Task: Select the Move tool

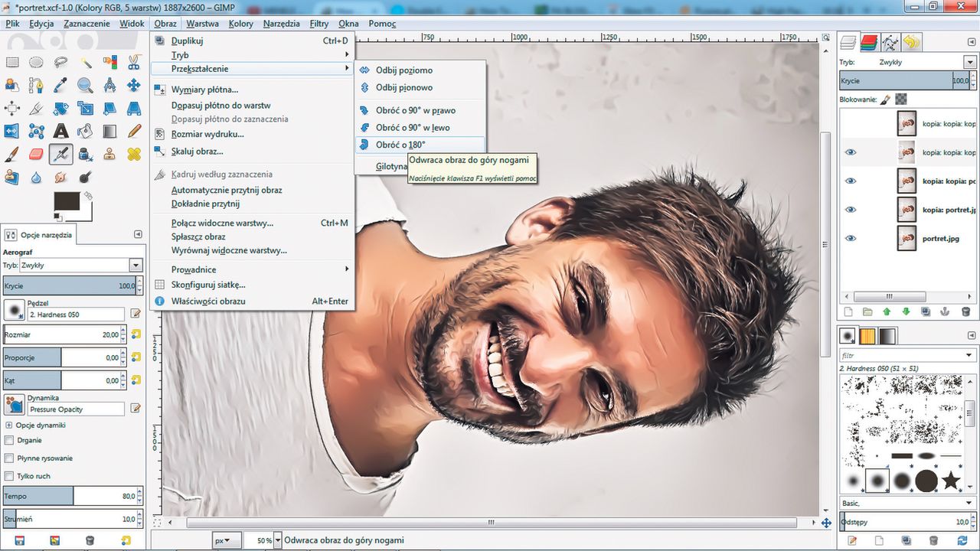Action: click(134, 85)
